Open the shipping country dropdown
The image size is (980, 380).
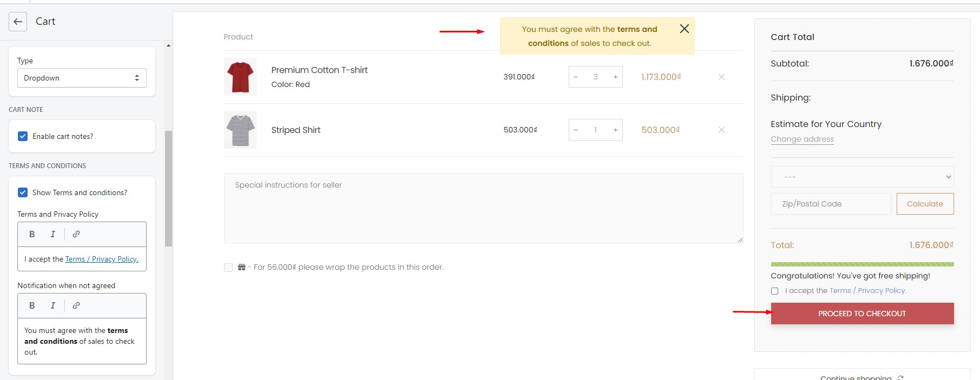click(x=862, y=177)
